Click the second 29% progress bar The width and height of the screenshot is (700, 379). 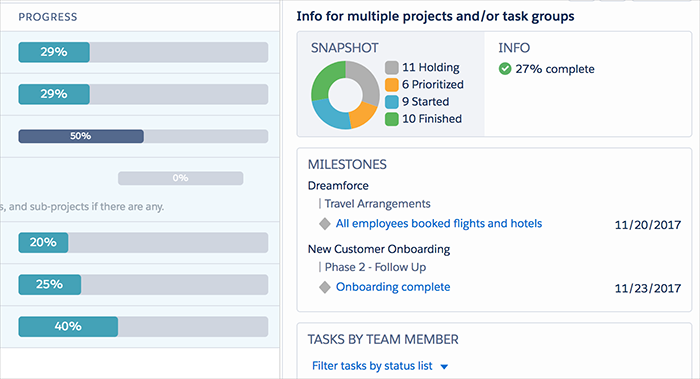point(143,94)
